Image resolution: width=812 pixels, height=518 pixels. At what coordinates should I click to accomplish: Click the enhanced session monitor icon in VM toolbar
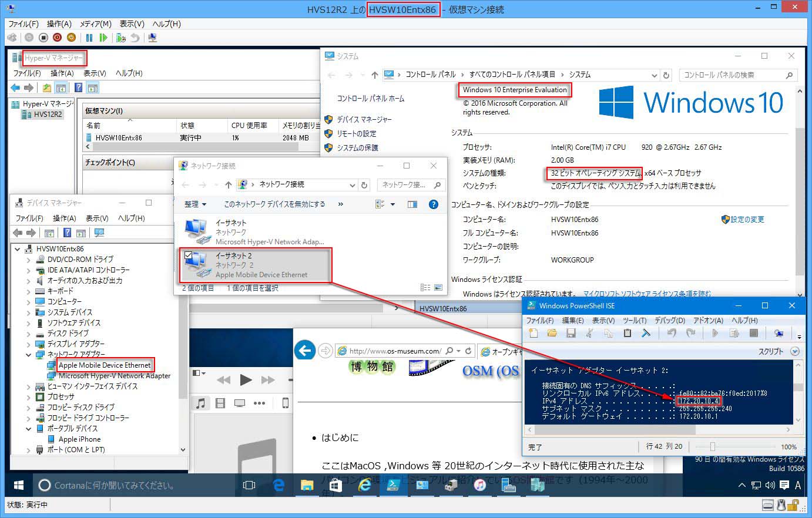(x=153, y=38)
